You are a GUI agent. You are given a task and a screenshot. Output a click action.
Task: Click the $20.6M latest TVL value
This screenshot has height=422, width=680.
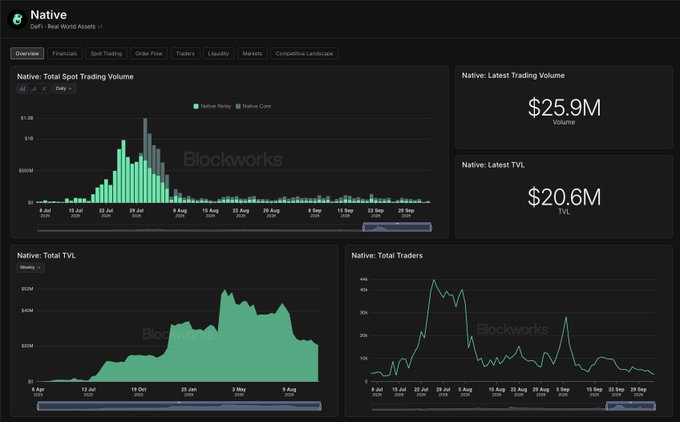564,197
